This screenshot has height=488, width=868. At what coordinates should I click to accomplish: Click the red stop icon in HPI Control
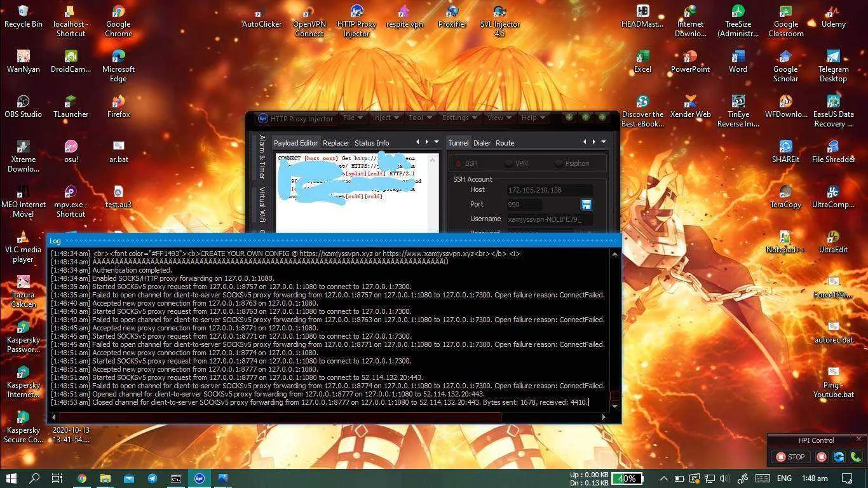coord(822,457)
